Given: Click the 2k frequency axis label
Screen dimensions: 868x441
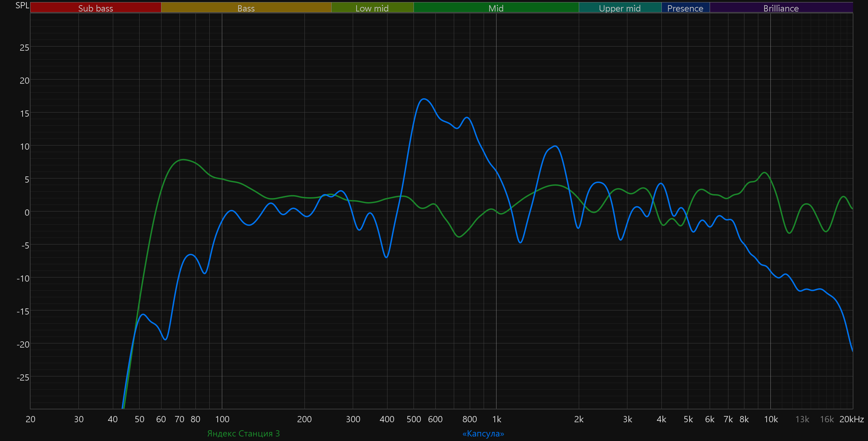Looking at the screenshot, I should [x=579, y=419].
